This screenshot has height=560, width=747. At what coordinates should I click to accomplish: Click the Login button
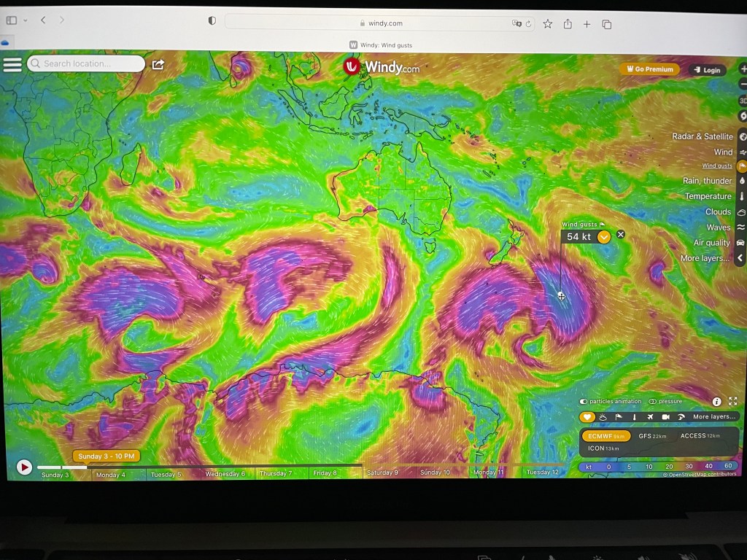[x=707, y=70]
